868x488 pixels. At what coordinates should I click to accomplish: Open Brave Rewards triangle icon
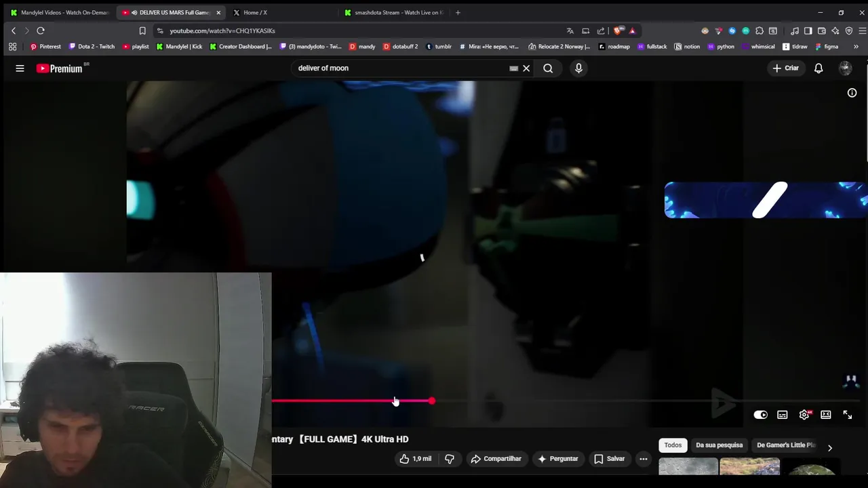click(632, 30)
